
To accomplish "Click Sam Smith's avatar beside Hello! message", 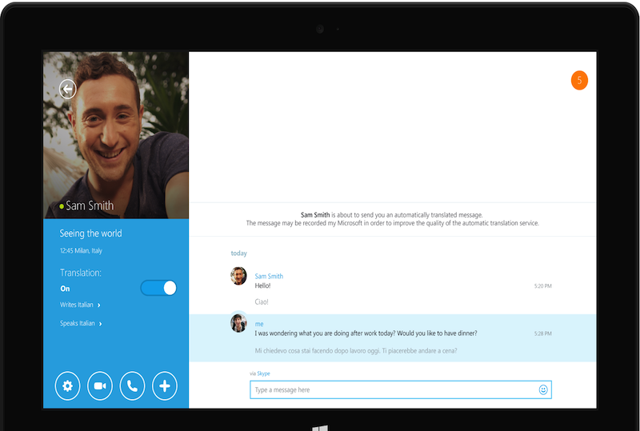I will tap(238, 276).
